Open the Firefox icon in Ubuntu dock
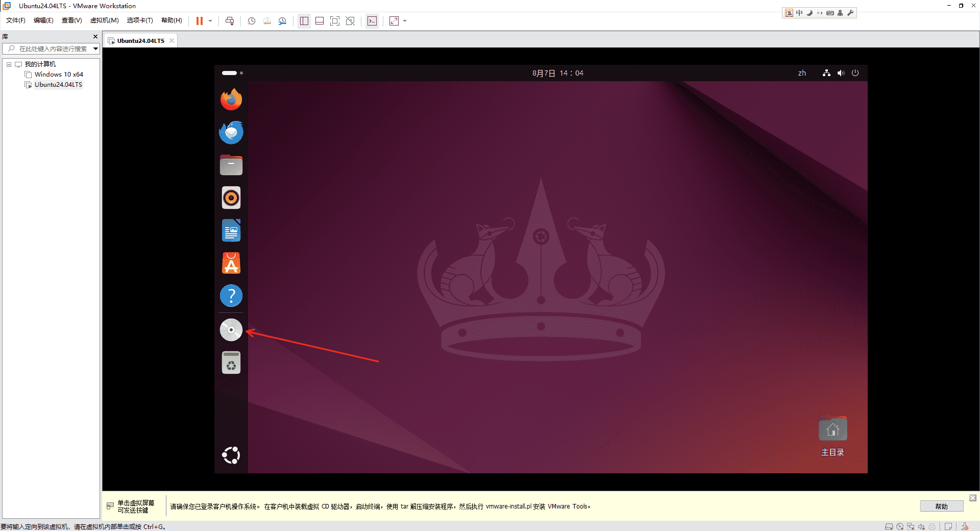Viewport: 980px width, 531px height. click(231, 100)
